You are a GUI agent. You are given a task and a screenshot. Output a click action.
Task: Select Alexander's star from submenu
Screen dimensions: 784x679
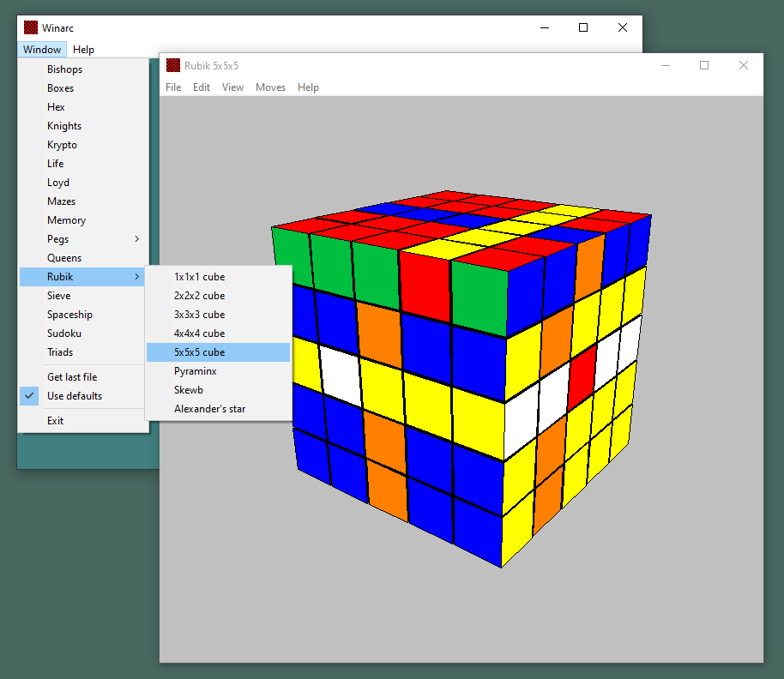(x=219, y=409)
